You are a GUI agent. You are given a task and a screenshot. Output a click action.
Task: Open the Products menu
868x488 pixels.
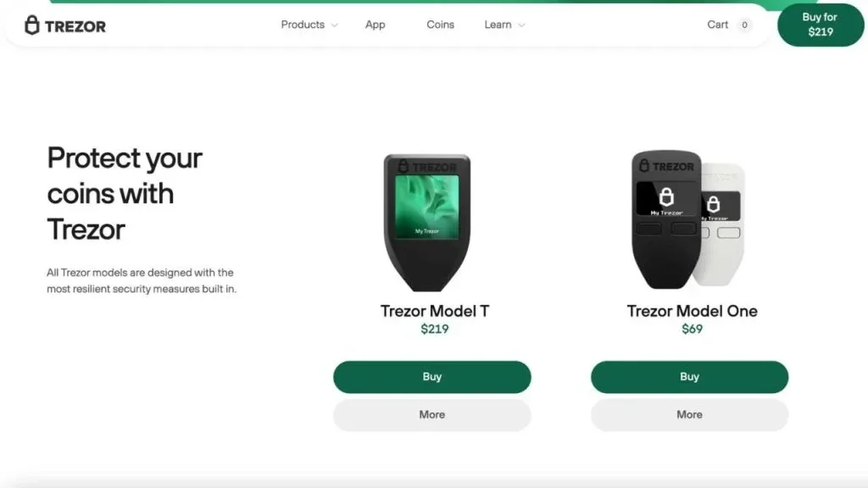tap(303, 25)
